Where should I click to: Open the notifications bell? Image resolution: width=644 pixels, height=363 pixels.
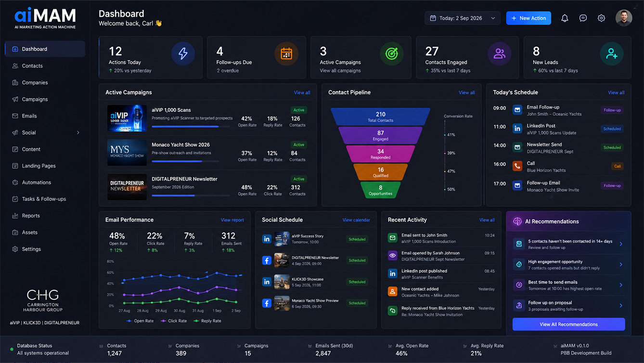point(565,18)
